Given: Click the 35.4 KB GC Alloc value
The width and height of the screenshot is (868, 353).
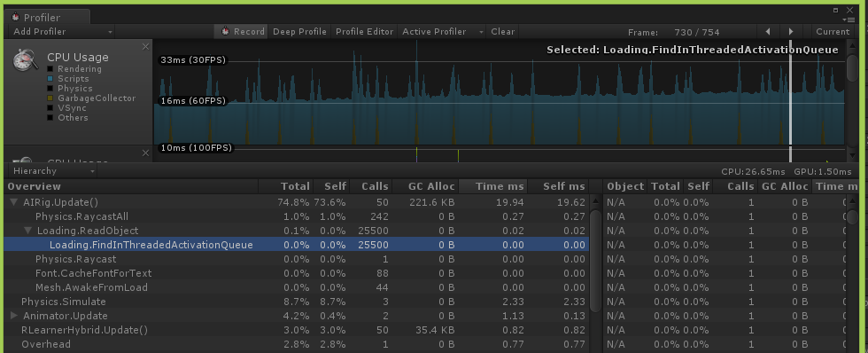Looking at the screenshot, I should (x=435, y=330).
